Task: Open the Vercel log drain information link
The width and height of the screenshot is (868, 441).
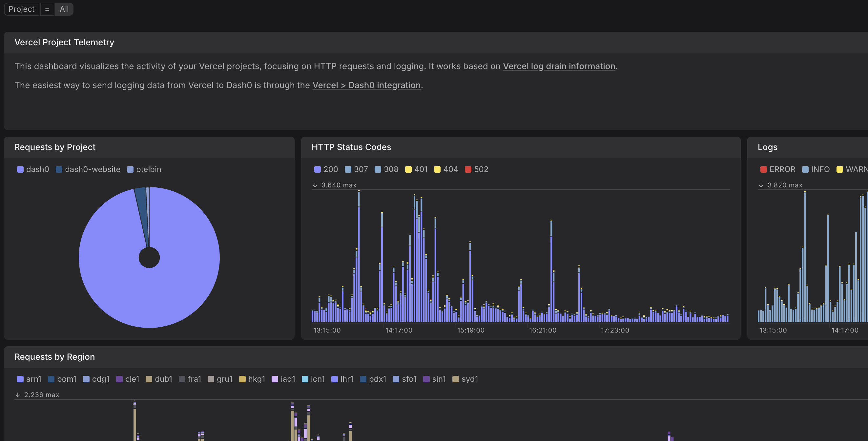Action: point(559,66)
